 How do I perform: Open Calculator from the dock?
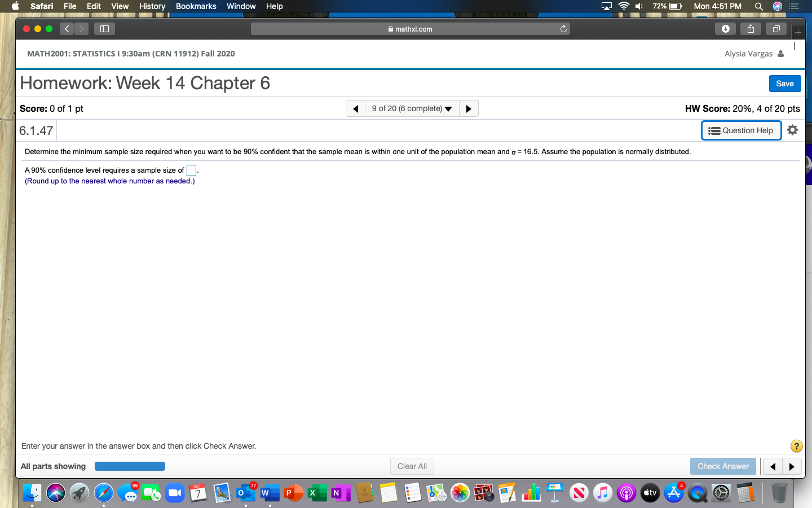[745, 493]
